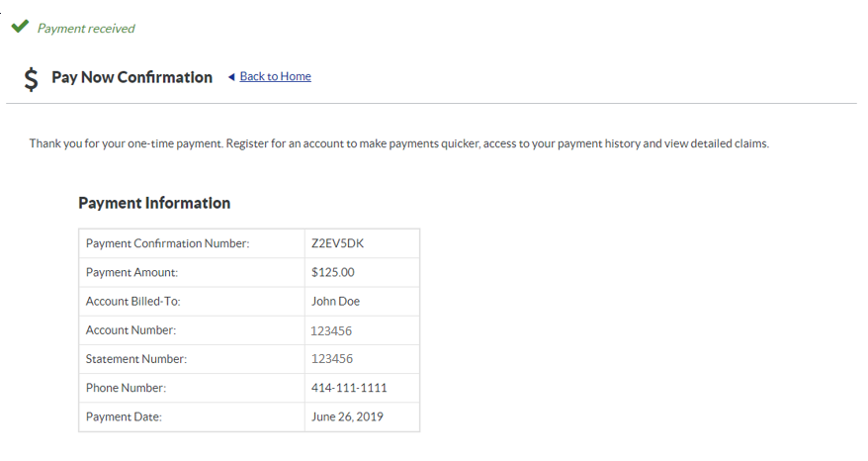Select the Pay Now Confirmation heading
This screenshot has height=461, width=868.
coord(131,77)
